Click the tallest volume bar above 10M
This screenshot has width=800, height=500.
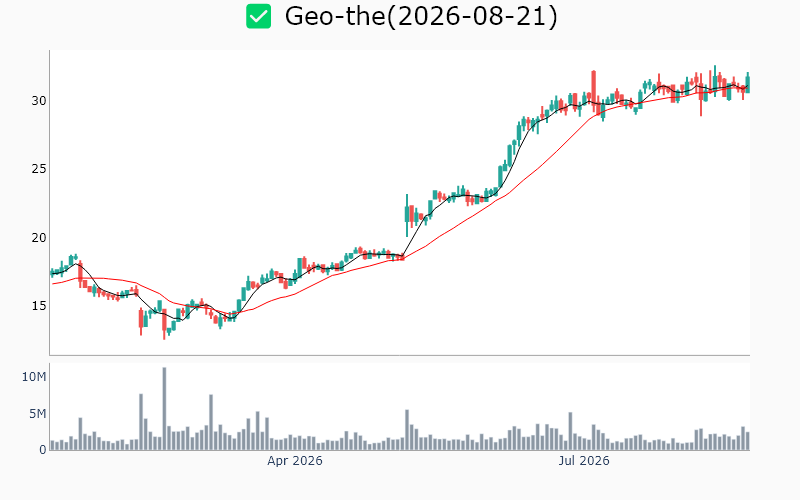[x=164, y=409]
